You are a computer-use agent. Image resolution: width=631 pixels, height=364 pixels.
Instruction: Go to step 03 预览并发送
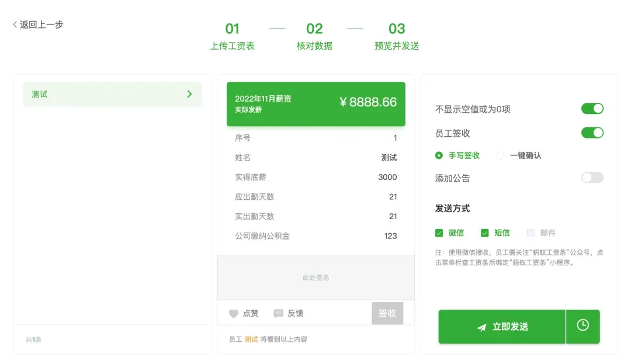[x=397, y=36]
